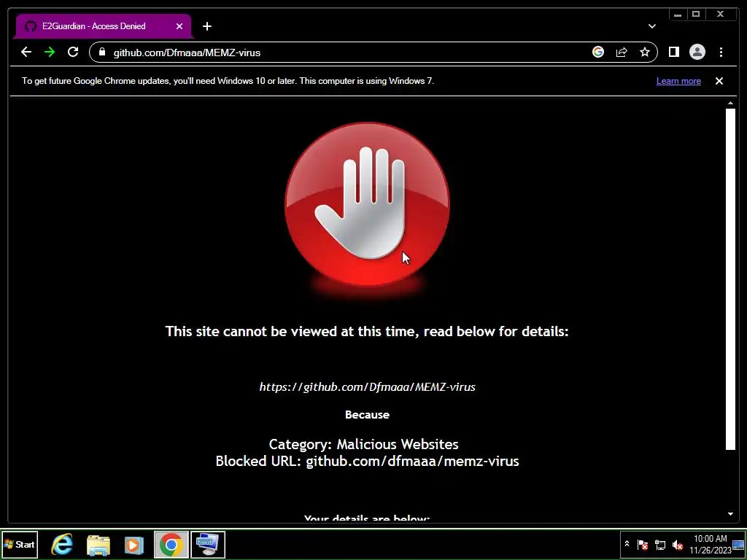The image size is (747, 560).
Task: Open the taskbar clock showing 10:00 AM
Action: coord(711,544)
